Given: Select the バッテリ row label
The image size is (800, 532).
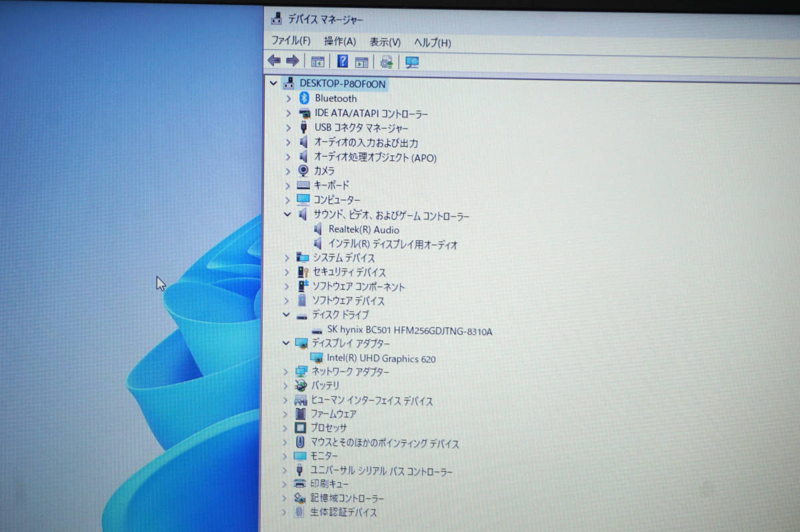Looking at the screenshot, I should [325, 386].
